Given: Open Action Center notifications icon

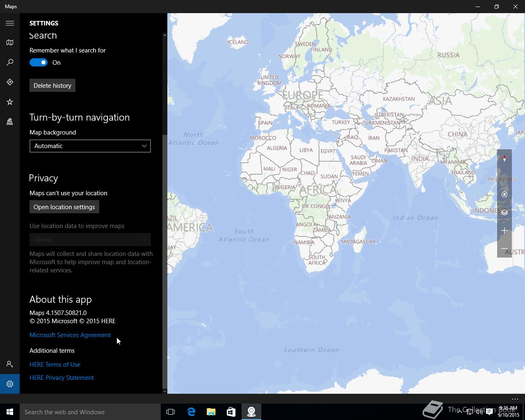Looking at the screenshot, I should pos(489,412).
